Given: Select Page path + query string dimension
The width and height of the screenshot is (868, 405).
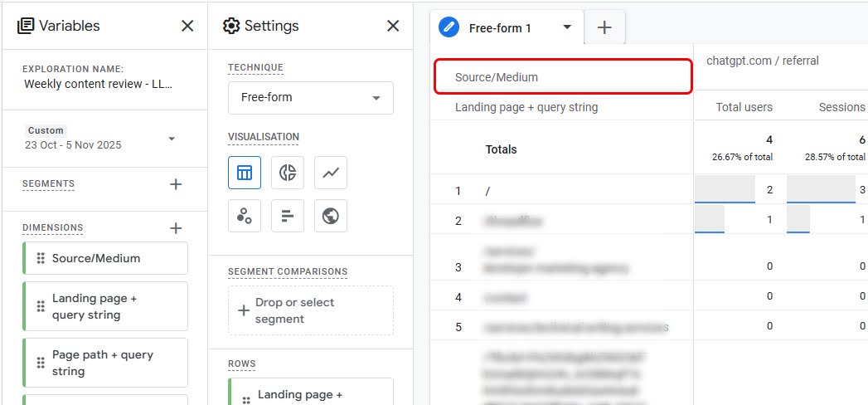Looking at the screenshot, I should tap(105, 363).
